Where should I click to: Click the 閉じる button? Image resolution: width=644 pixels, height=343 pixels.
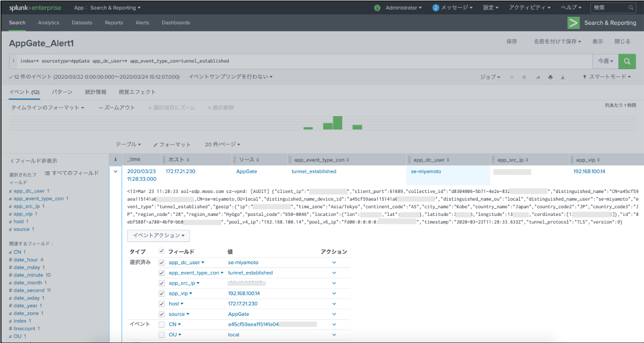(622, 42)
